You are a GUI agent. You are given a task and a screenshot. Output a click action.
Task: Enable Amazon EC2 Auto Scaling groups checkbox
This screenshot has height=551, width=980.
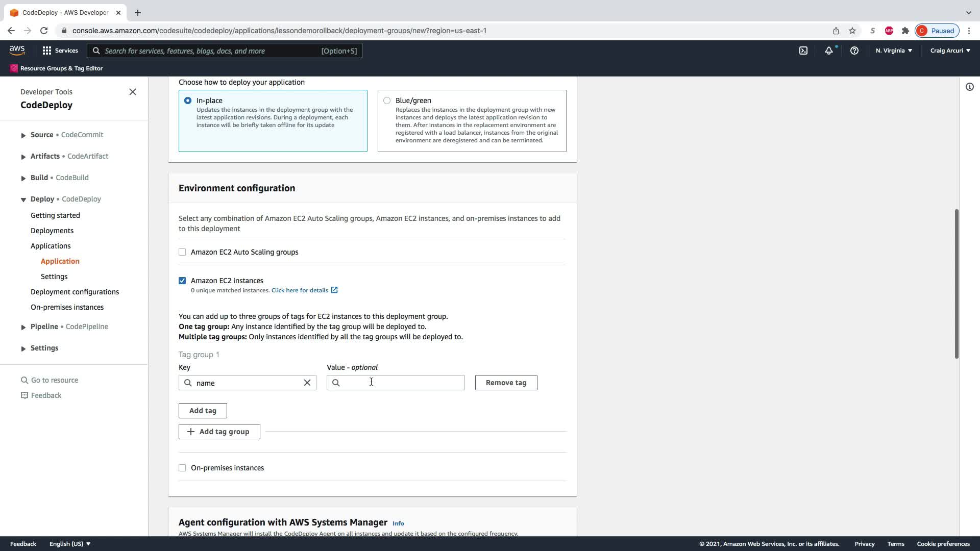(182, 252)
